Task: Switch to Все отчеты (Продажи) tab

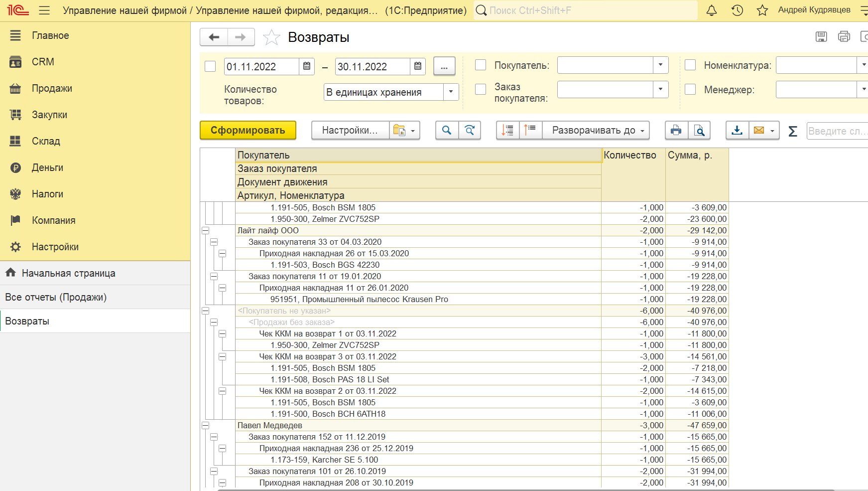Action: 95,297
